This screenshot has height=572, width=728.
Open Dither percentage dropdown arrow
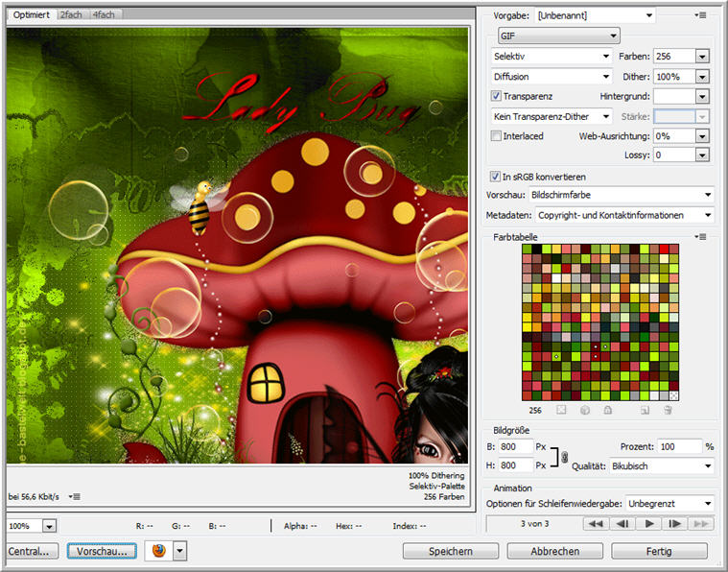702,77
